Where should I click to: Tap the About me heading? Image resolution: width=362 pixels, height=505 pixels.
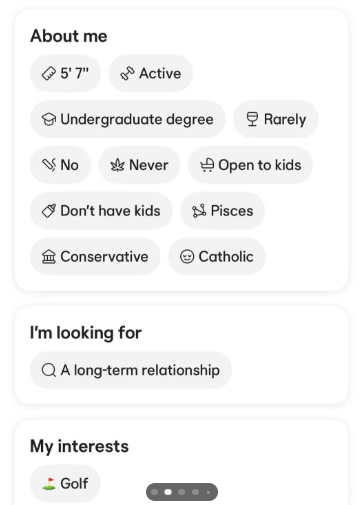point(69,36)
